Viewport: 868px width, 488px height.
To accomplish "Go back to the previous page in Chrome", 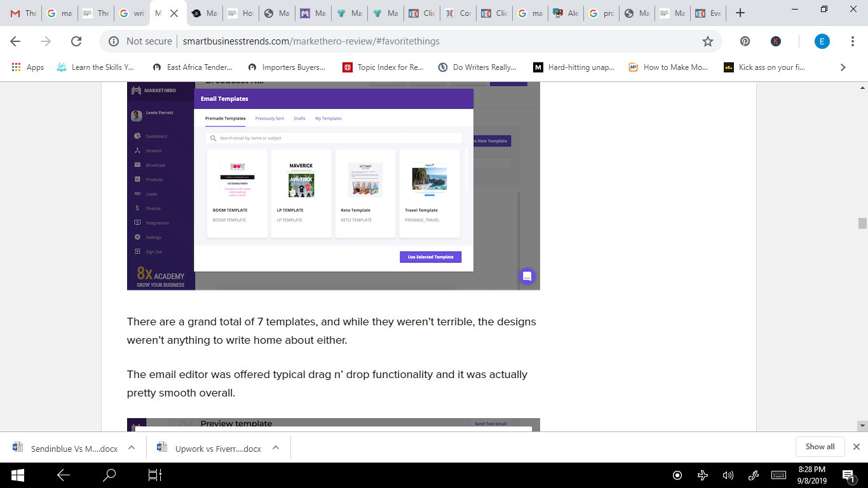I will click(15, 41).
